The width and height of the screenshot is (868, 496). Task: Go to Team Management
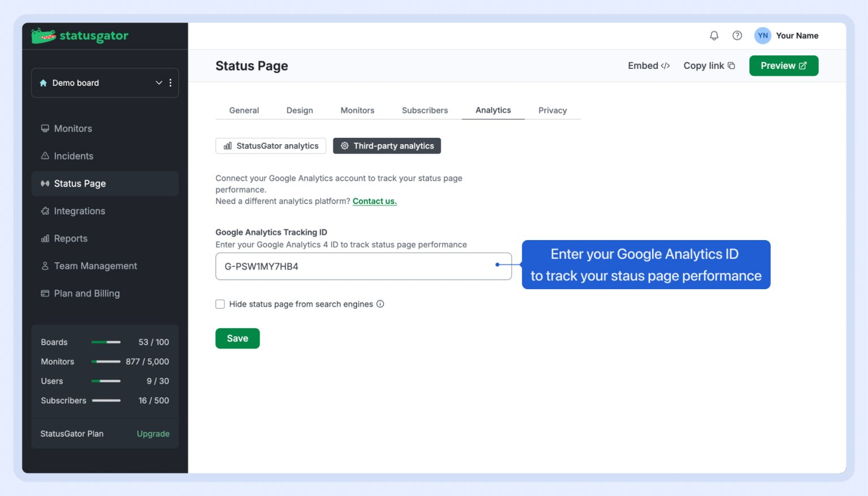pos(105,266)
